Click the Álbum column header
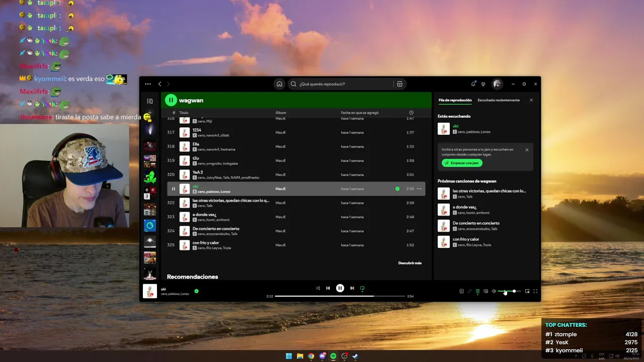 point(281,113)
